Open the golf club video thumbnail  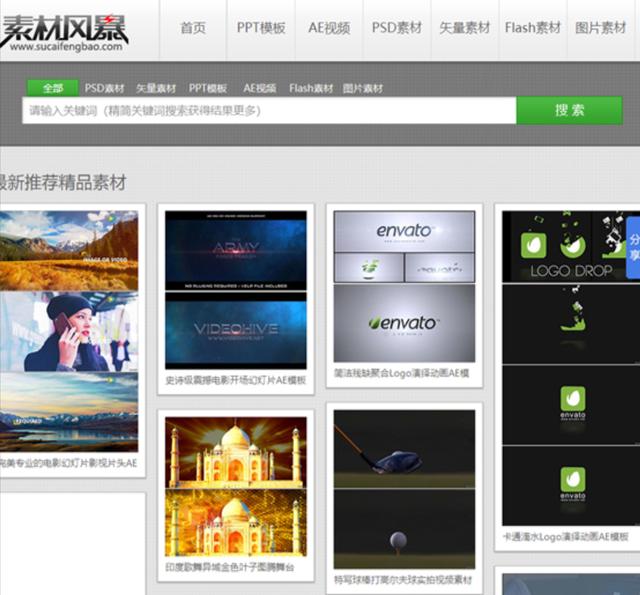[x=404, y=487]
